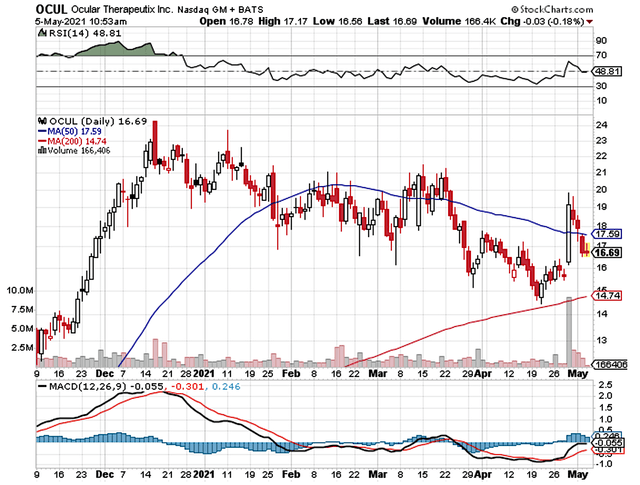Click the tallest gray volume bar near May
This screenshot has height=485, width=640.
(x=569, y=331)
